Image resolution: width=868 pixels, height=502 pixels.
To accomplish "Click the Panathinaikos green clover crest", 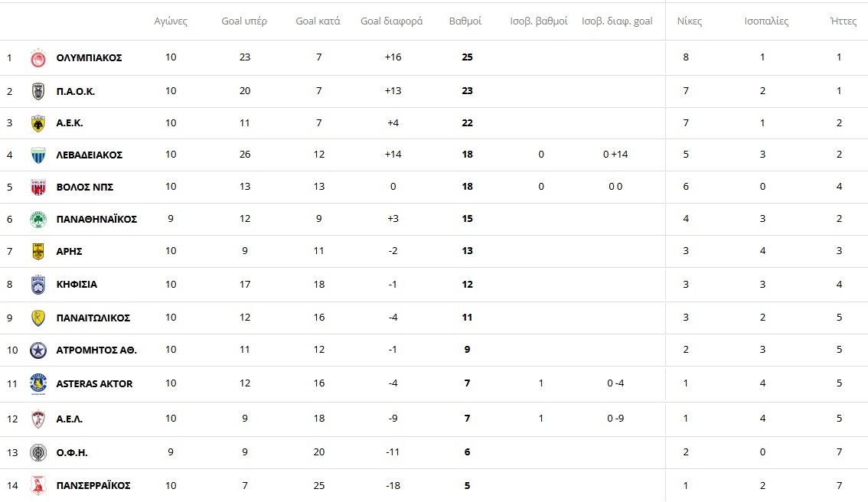I will coord(38,219).
